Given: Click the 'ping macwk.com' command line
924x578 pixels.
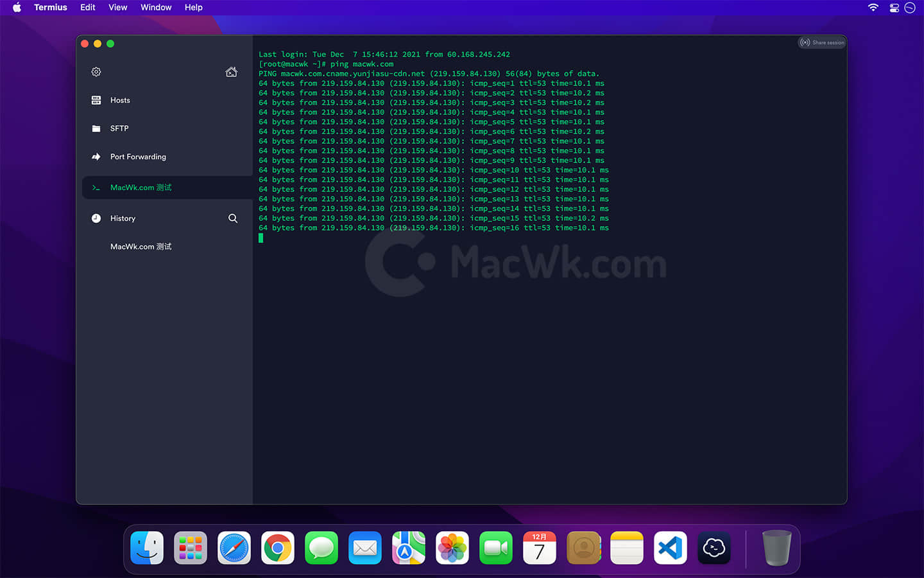Looking at the screenshot, I should [x=326, y=64].
